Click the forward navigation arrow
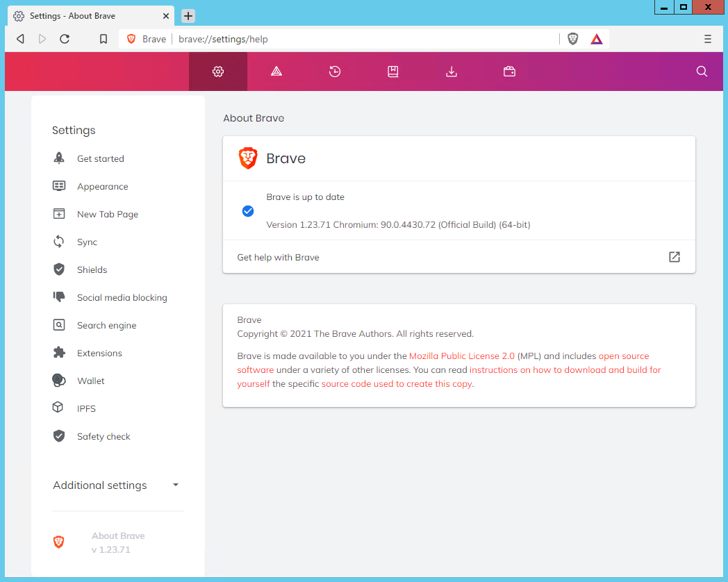 [x=42, y=39]
